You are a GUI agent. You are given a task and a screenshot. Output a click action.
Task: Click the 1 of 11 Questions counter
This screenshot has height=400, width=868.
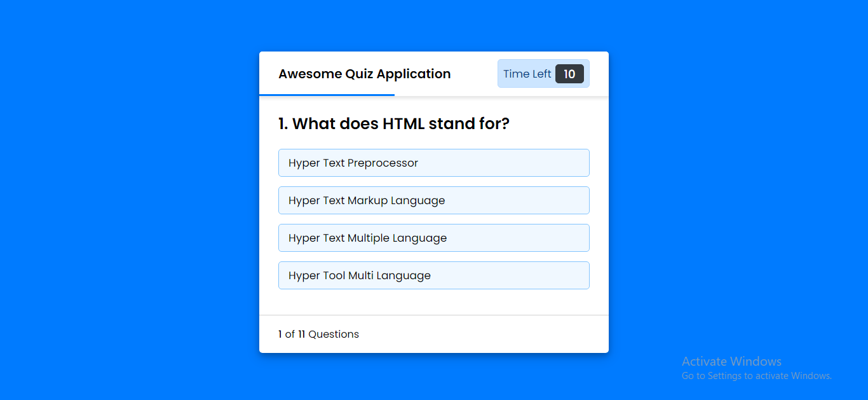coord(318,334)
